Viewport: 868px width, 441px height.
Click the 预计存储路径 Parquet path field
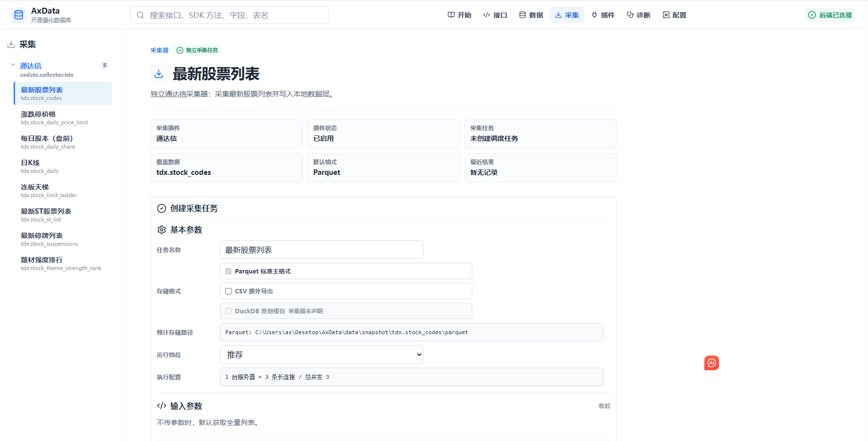coord(412,332)
